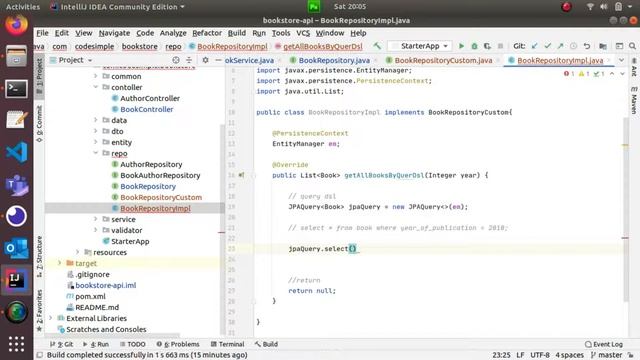Open Firefox from the Ubuntu dock
Image resolution: width=640 pixels, height=360 pixels.
(16, 24)
